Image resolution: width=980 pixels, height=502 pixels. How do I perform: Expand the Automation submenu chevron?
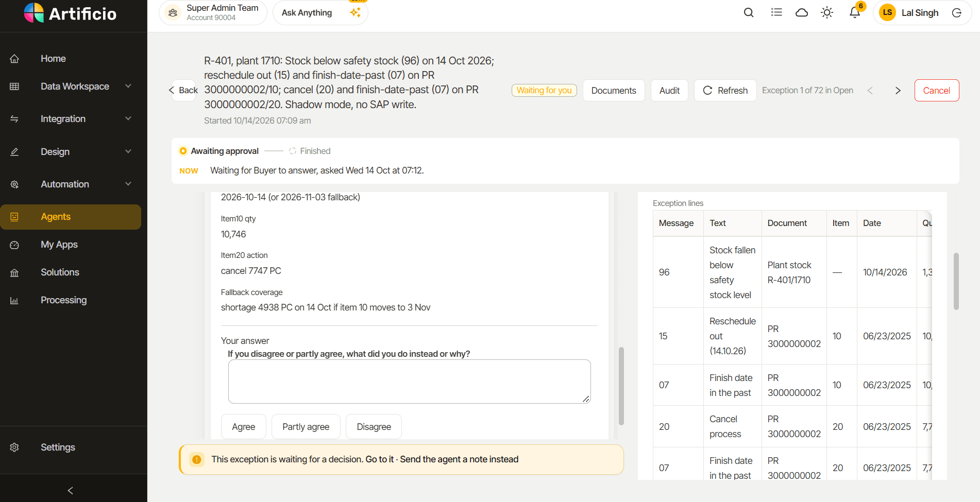click(x=128, y=184)
